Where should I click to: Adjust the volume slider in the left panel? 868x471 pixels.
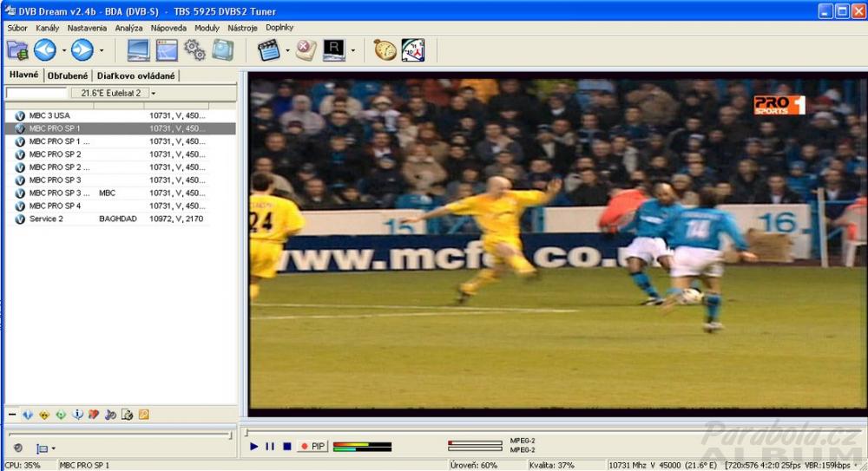point(120,435)
